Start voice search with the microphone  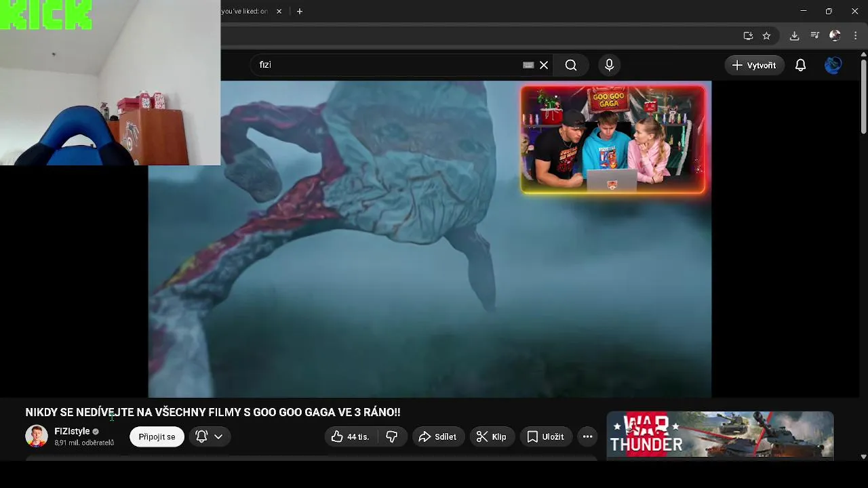click(609, 65)
